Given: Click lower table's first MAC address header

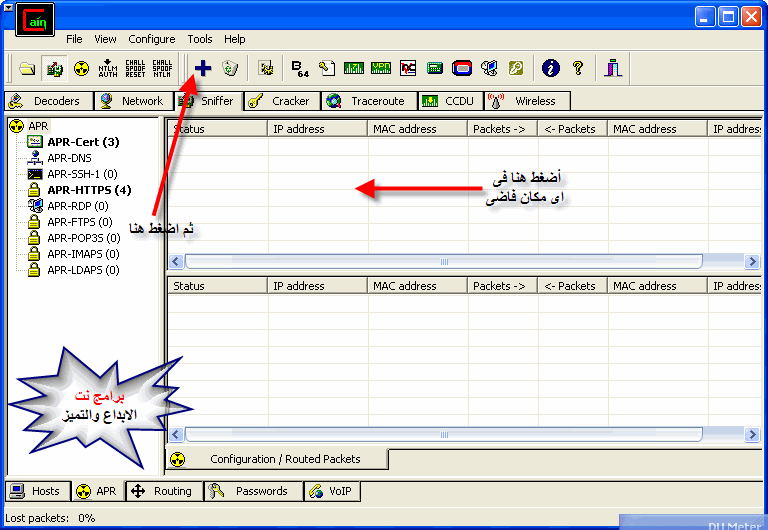Looking at the screenshot, I should click(x=417, y=286).
